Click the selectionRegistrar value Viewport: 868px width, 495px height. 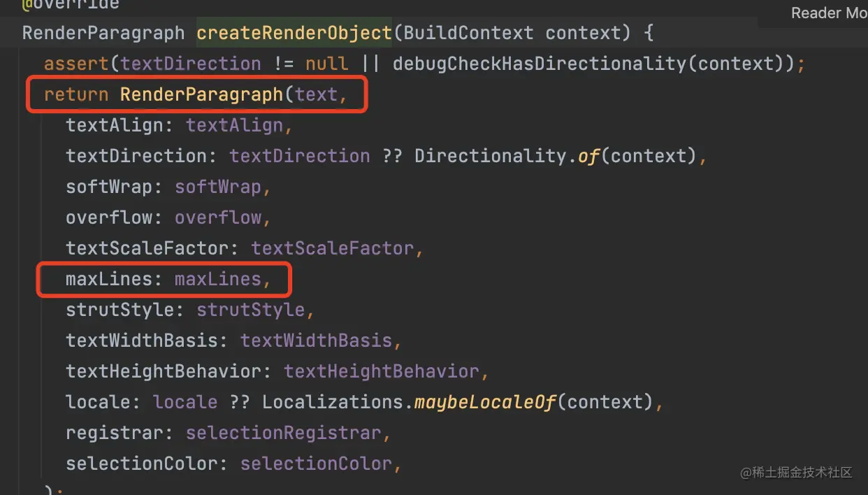tap(284, 433)
